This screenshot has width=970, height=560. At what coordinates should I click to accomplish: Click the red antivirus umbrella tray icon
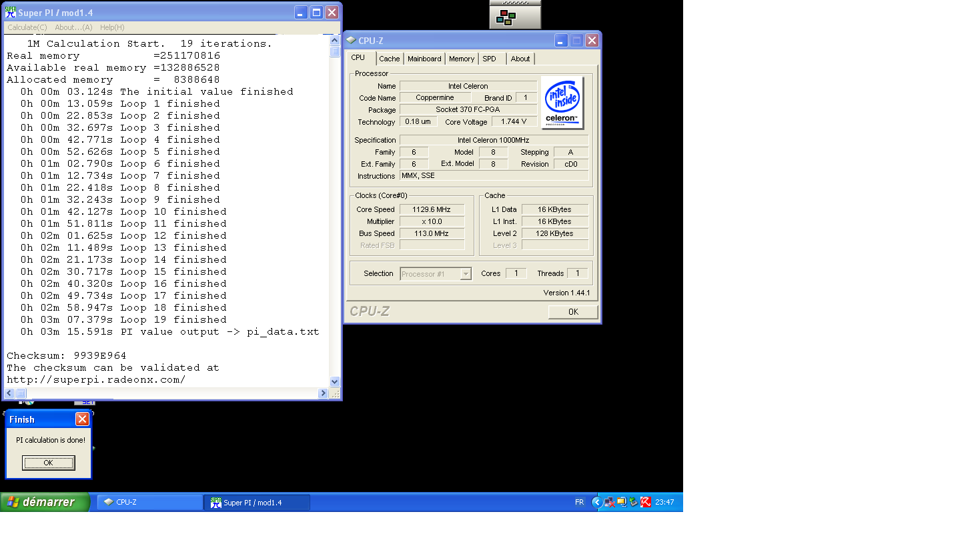coord(646,503)
